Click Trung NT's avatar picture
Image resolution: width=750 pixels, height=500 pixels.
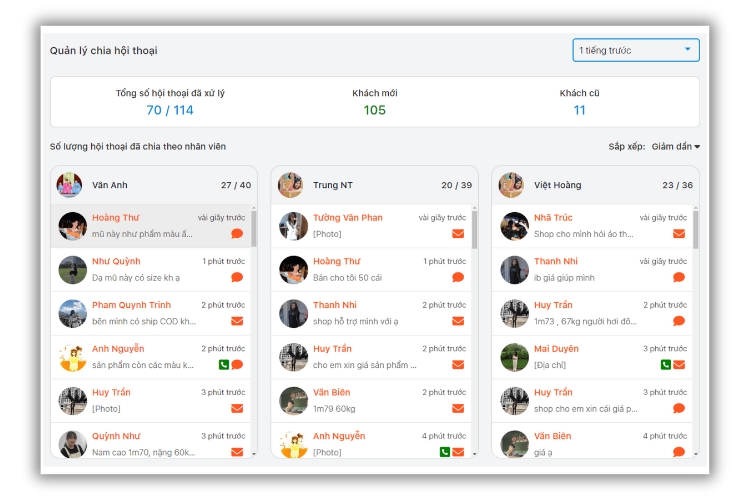[x=291, y=185]
